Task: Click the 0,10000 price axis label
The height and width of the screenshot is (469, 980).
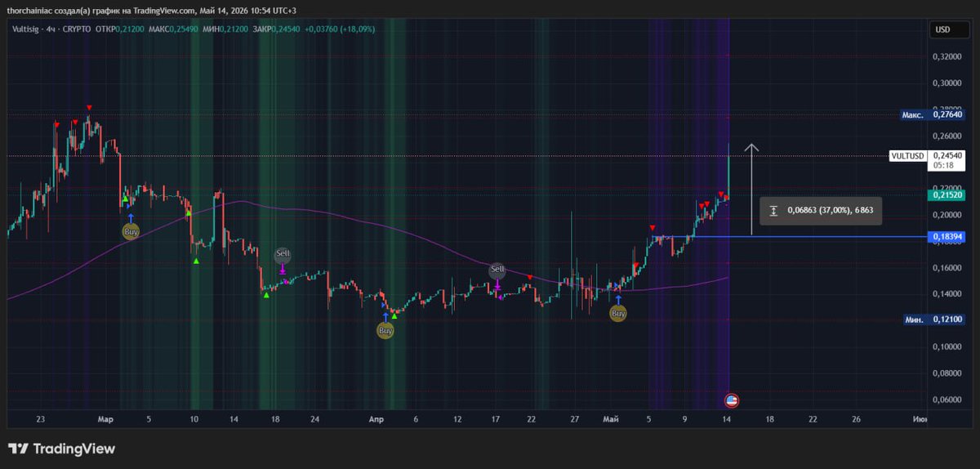Action: coord(947,346)
